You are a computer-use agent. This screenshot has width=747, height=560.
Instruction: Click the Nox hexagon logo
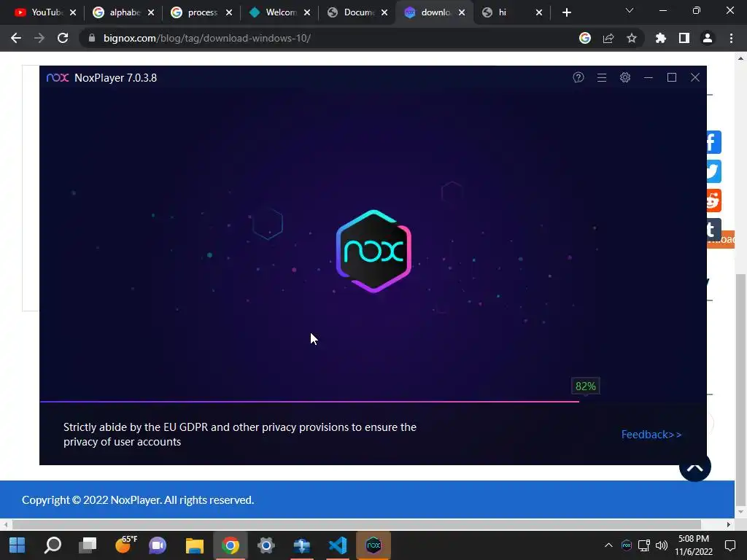[373, 251]
